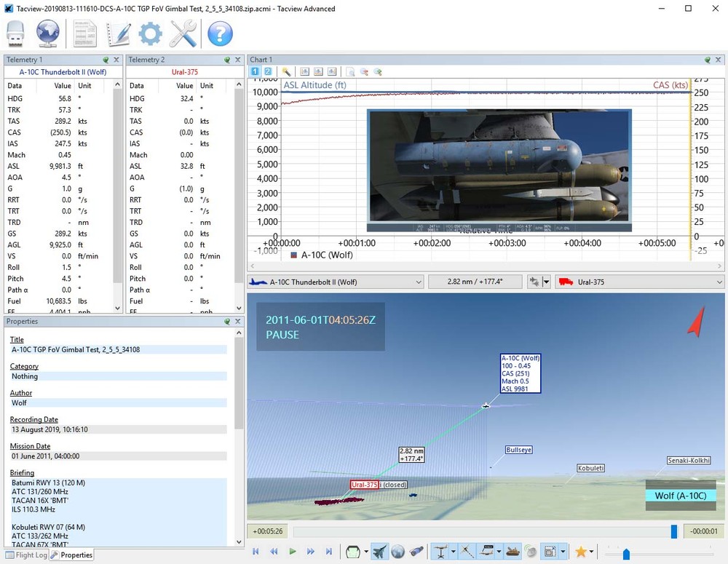Screen dimensions: 728x564
Task: Open the notepad with pen editor icon
Action: coord(119,33)
